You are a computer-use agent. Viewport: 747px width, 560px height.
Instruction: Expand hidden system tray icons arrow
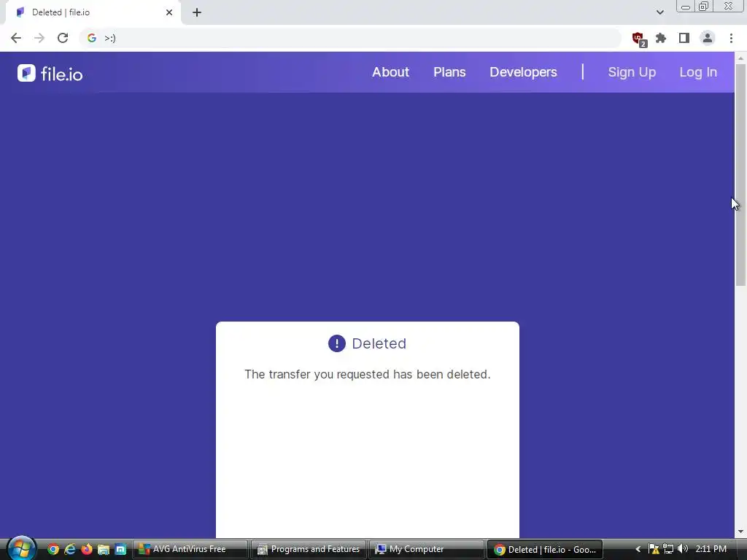(x=638, y=549)
